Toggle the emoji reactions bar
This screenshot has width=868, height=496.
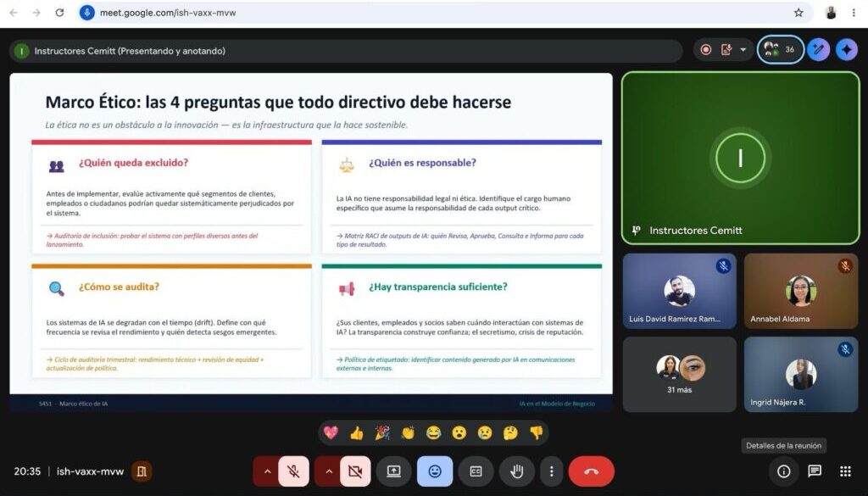point(435,471)
